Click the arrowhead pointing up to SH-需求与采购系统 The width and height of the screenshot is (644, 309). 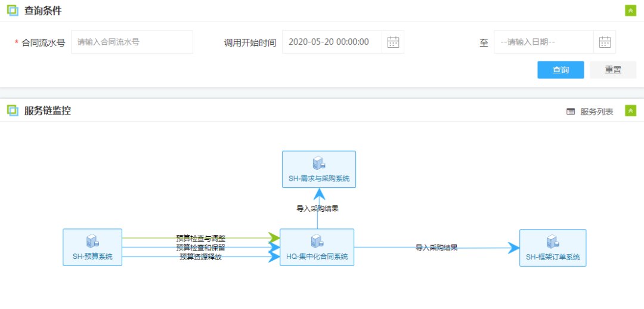tap(318, 194)
